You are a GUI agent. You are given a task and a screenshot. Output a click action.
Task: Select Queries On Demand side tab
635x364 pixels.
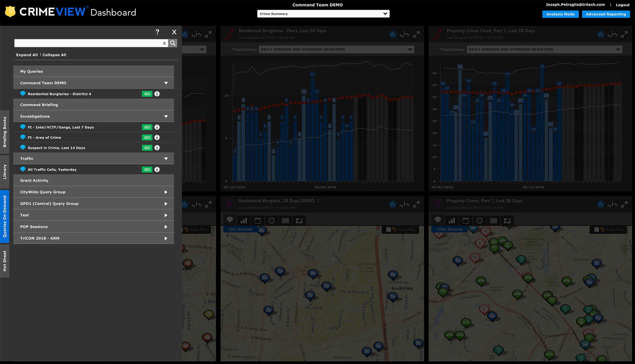coord(5,217)
